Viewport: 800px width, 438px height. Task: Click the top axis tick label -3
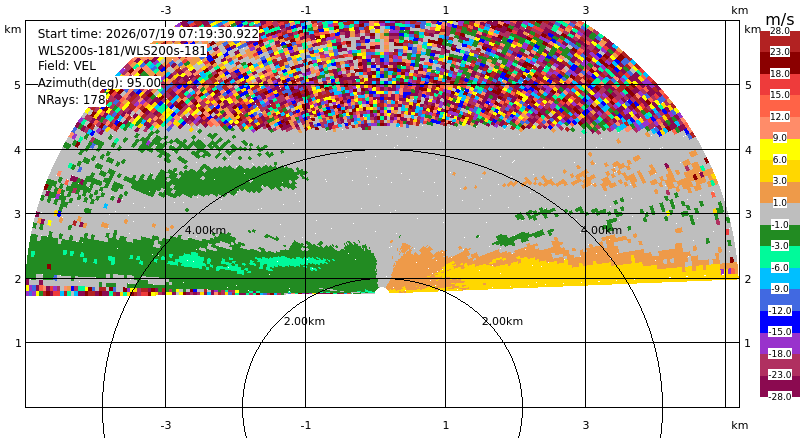pyautogui.click(x=166, y=10)
